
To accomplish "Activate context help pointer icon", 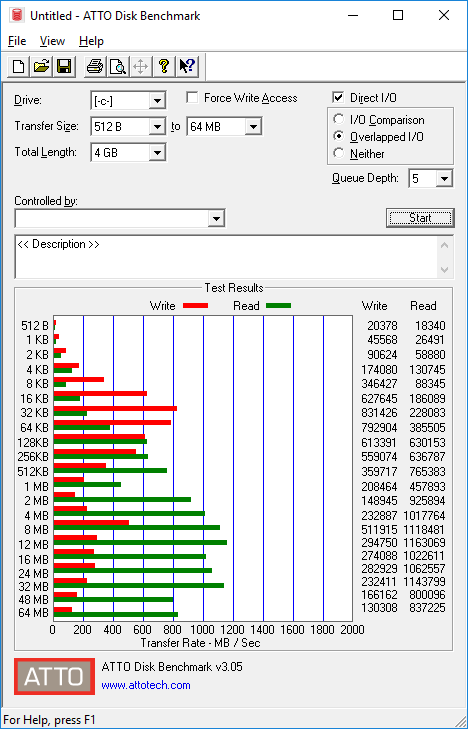I will click(187, 66).
